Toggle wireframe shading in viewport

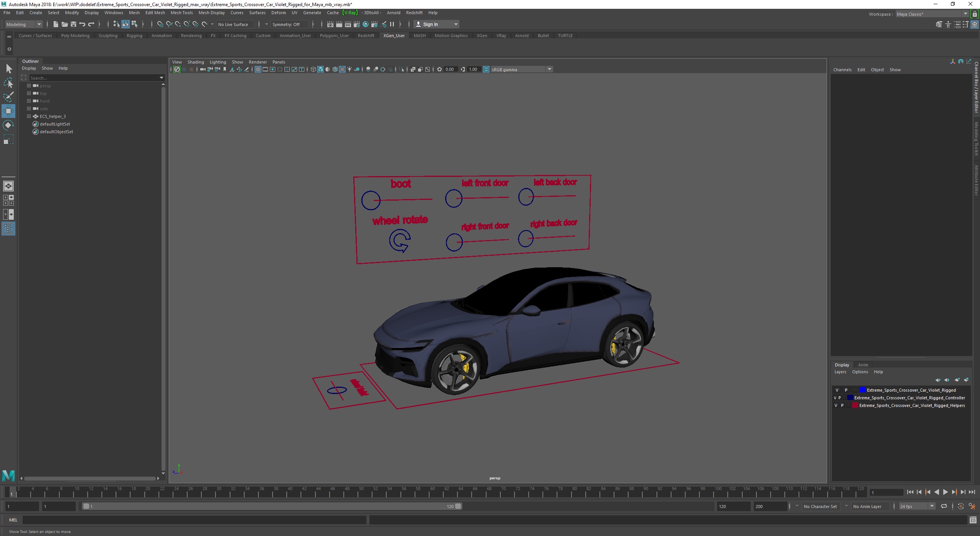[313, 69]
